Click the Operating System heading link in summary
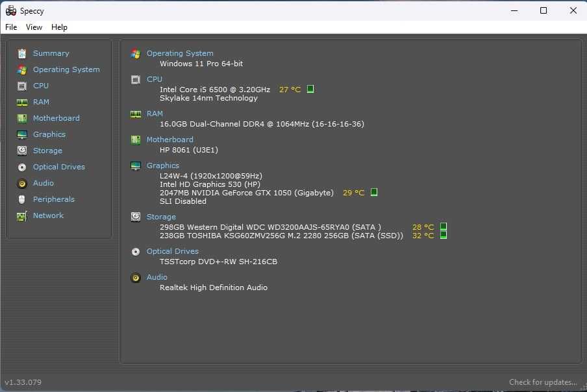Image resolution: width=587 pixels, height=392 pixels. pos(180,53)
